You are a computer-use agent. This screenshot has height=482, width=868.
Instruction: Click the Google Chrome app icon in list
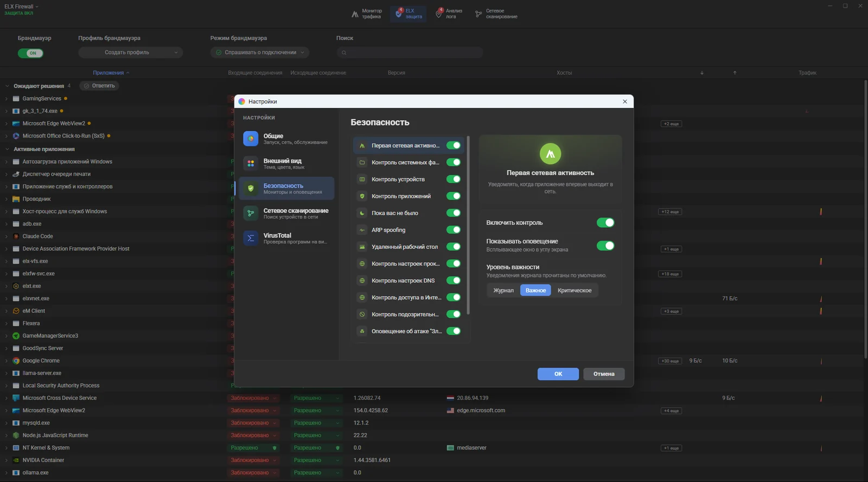[x=16, y=361]
